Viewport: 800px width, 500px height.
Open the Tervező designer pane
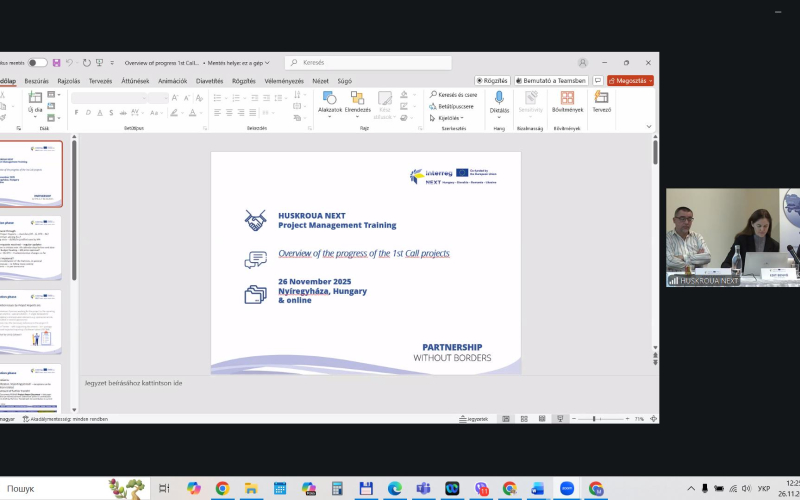(x=601, y=102)
